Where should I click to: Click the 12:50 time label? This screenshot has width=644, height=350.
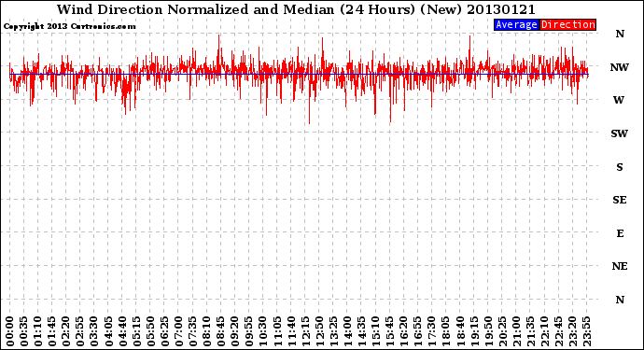pos(319,331)
